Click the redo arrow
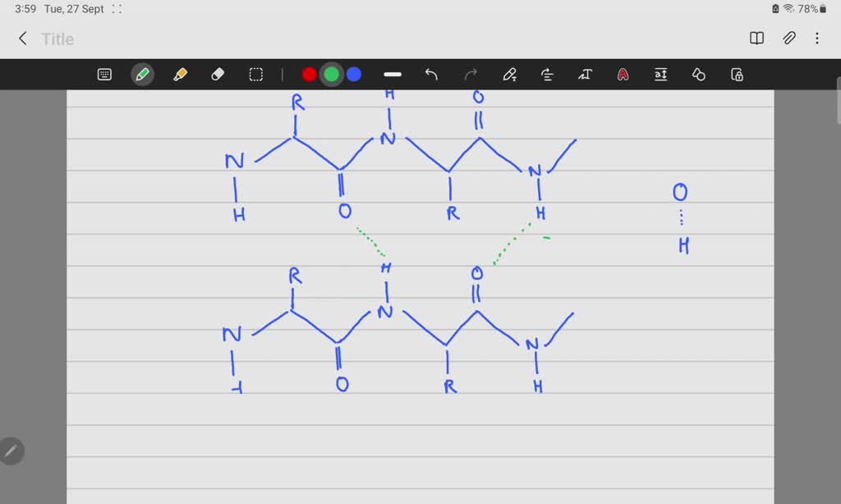 [x=470, y=74]
